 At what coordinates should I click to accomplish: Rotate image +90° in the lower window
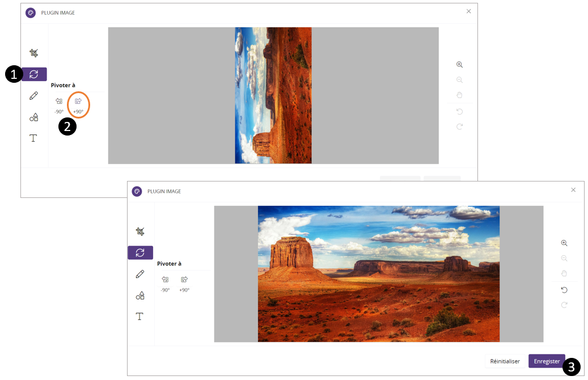pos(184,280)
